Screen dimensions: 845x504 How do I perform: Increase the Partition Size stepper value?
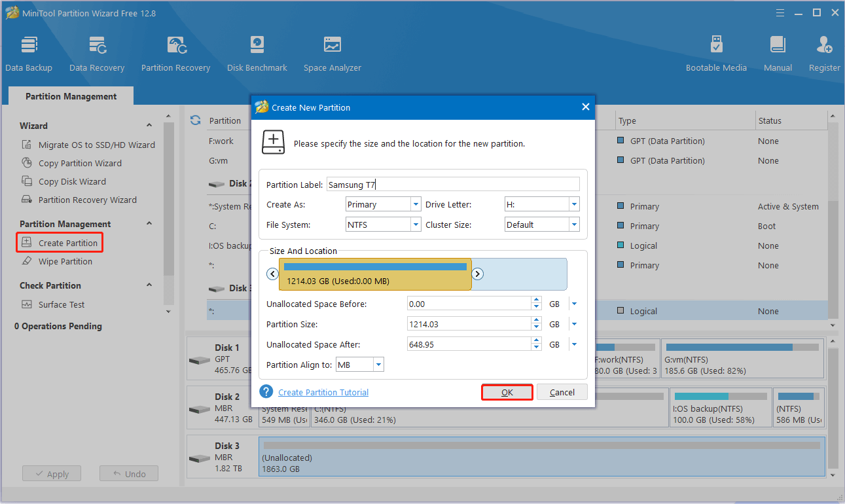pos(537,321)
